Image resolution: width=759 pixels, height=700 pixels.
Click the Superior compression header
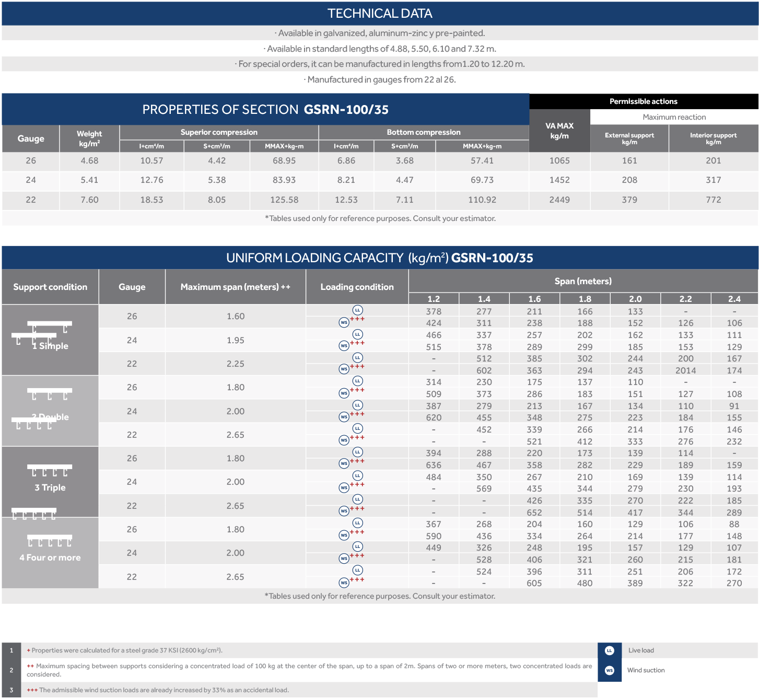[219, 132]
